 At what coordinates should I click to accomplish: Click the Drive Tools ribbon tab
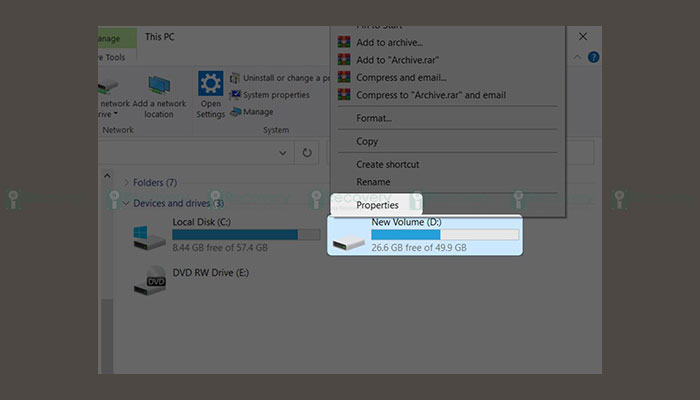coord(112,57)
